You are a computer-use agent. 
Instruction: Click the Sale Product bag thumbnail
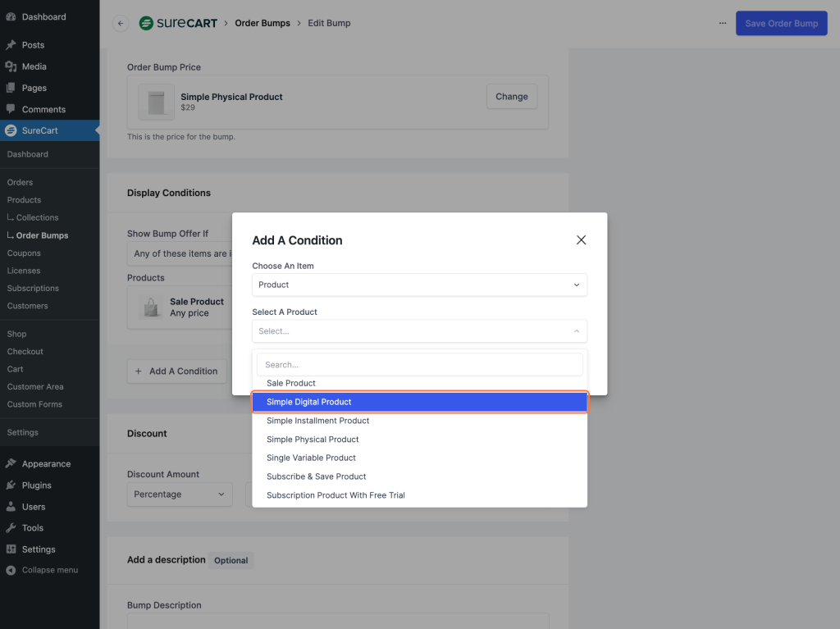point(151,308)
